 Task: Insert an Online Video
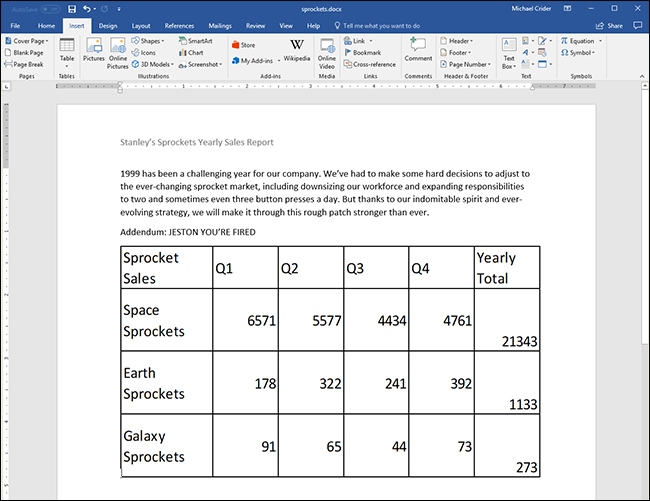(x=327, y=51)
